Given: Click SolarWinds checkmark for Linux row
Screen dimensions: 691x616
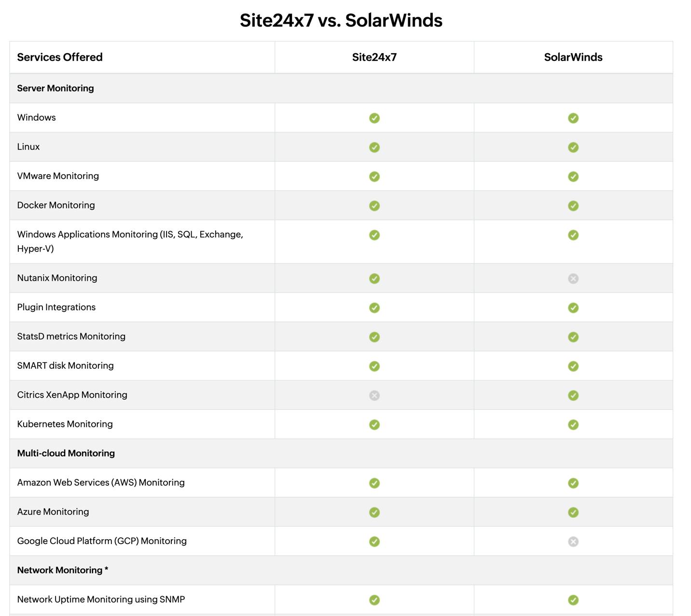Looking at the screenshot, I should (573, 147).
